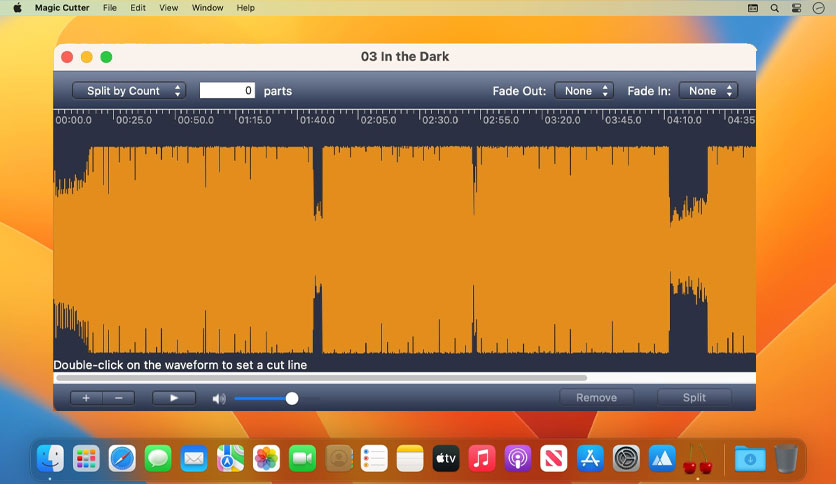Open the Fade Out dropdown
Image resolution: width=836 pixels, height=484 pixels.
pos(584,91)
